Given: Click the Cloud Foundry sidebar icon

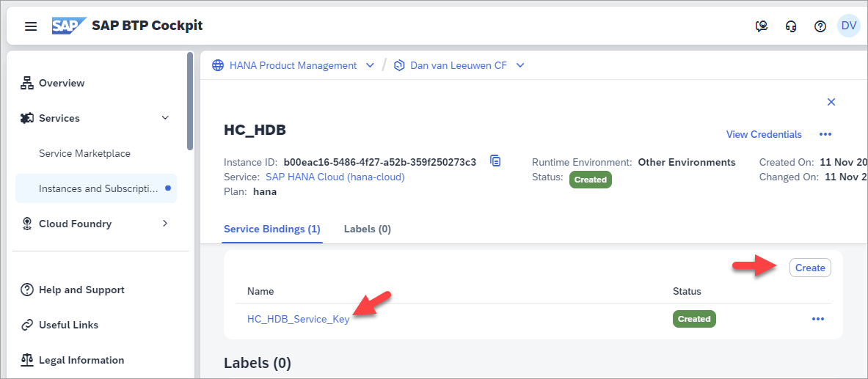Looking at the screenshot, I should pos(26,224).
